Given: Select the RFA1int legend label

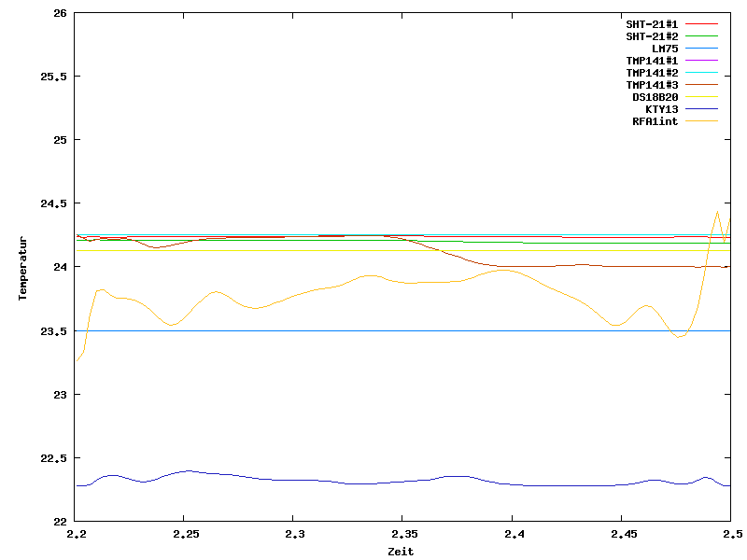Looking at the screenshot, I should tap(655, 121).
